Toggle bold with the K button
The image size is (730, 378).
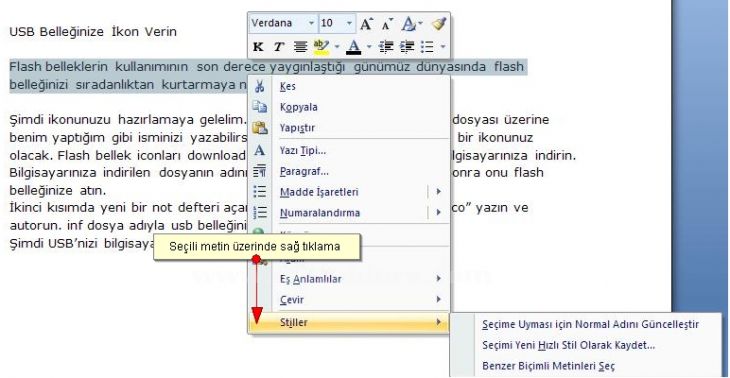click(258, 47)
